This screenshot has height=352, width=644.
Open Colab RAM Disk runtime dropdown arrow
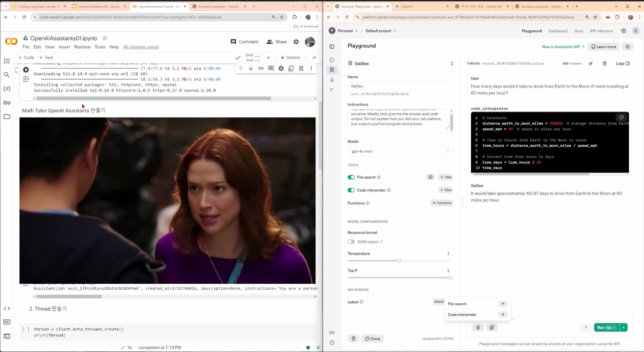point(268,58)
